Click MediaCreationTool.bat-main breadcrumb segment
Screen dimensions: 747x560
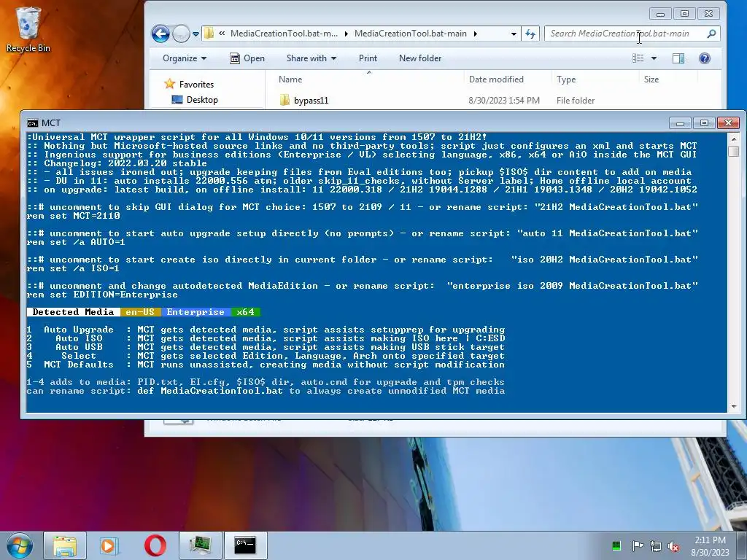click(410, 34)
